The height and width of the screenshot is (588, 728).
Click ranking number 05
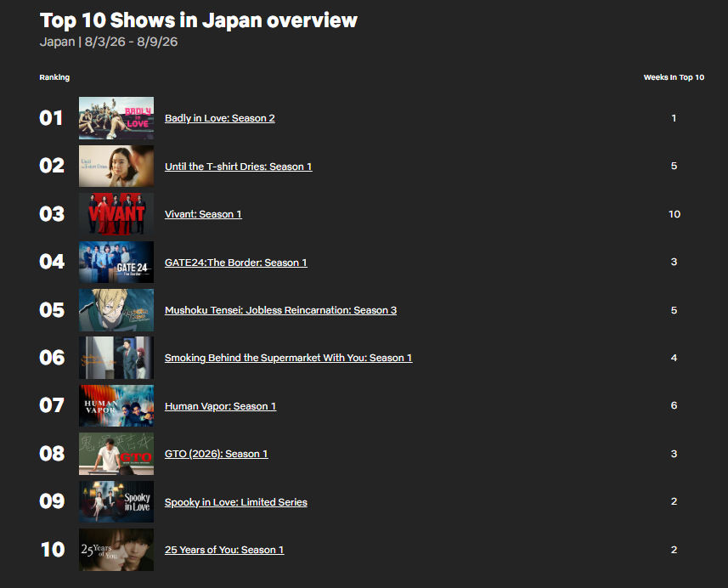click(52, 310)
